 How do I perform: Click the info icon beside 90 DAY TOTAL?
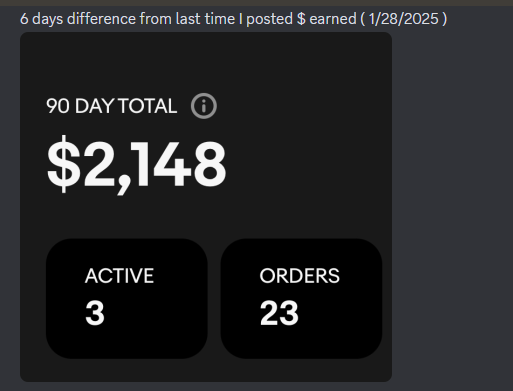tap(204, 106)
